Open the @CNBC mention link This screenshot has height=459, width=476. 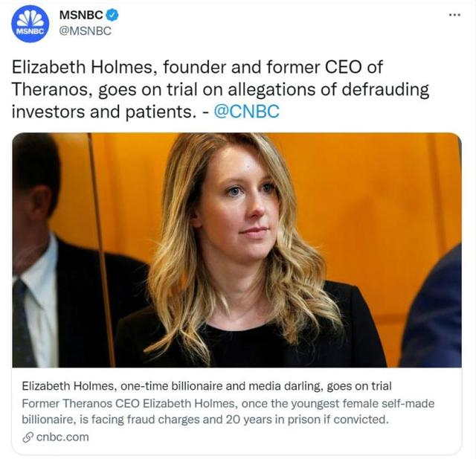[245, 111]
